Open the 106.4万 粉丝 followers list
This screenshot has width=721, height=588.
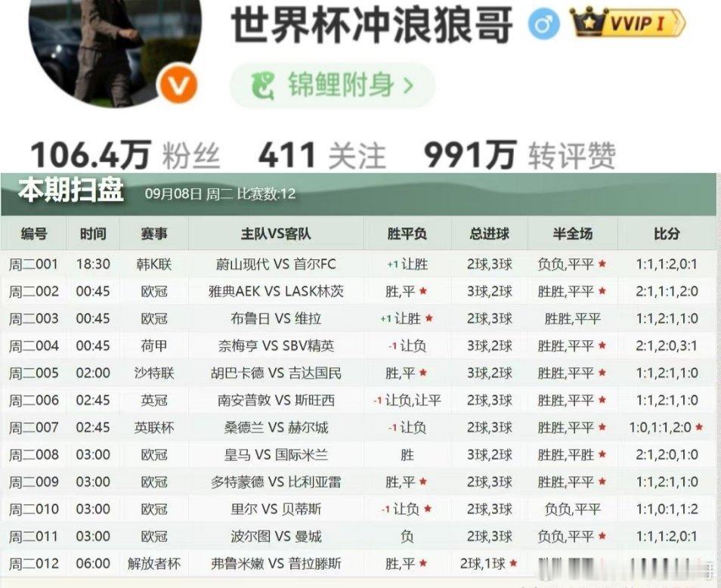pyautogui.click(x=125, y=155)
